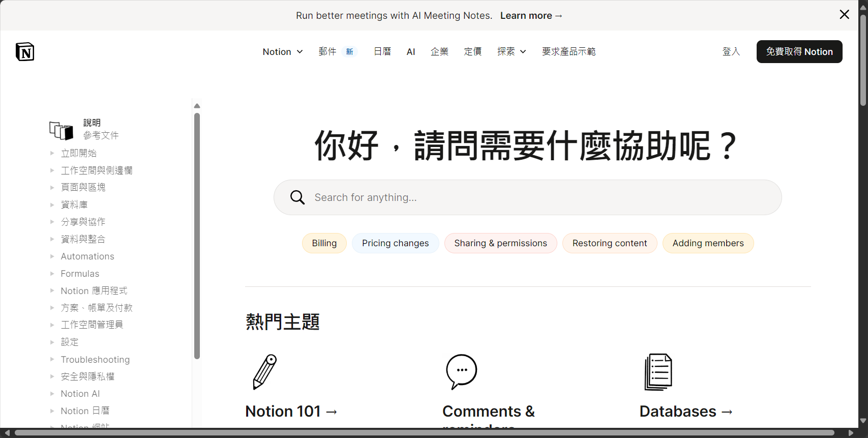
Task: Follow the Learn more banner link
Action: 531,15
